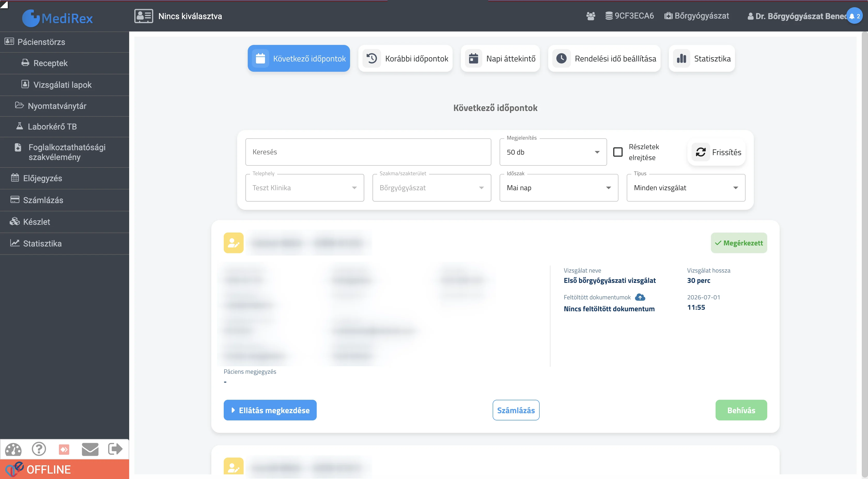Click the Számlázás button on patient card
868x479 pixels.
[516, 410]
